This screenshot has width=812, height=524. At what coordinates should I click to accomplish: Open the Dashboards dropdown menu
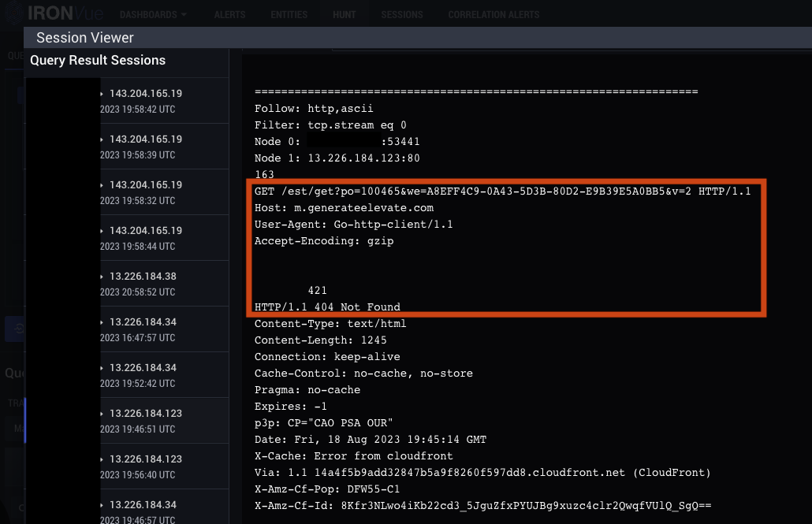pos(153,15)
